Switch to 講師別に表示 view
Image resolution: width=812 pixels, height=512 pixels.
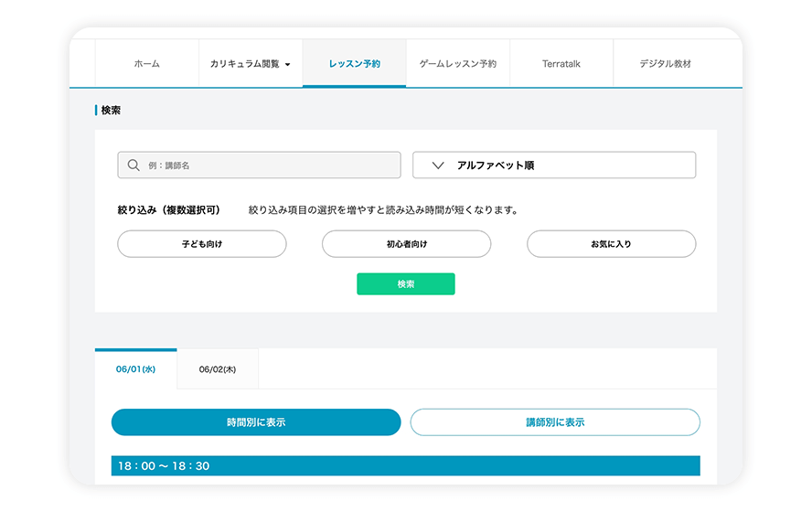(555, 422)
